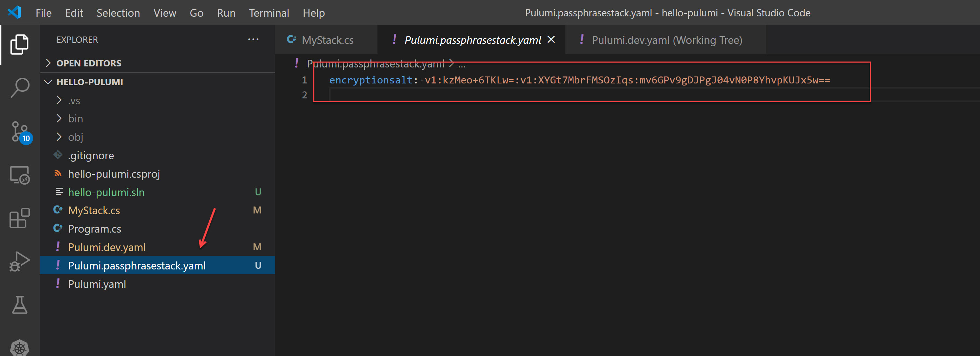This screenshot has height=356, width=980.
Task: Click the C# icon beside MyStack.cs in explorer
Action: click(58, 210)
